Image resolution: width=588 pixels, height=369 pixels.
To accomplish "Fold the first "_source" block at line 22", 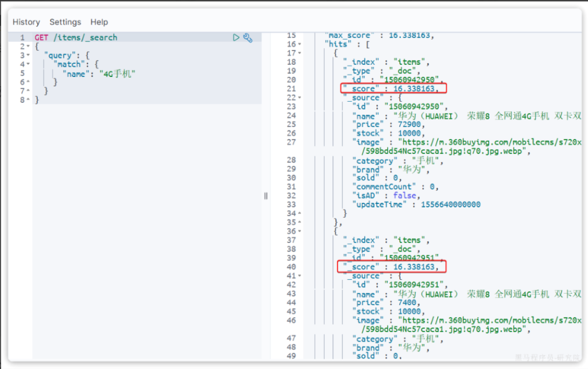I will coord(300,98).
